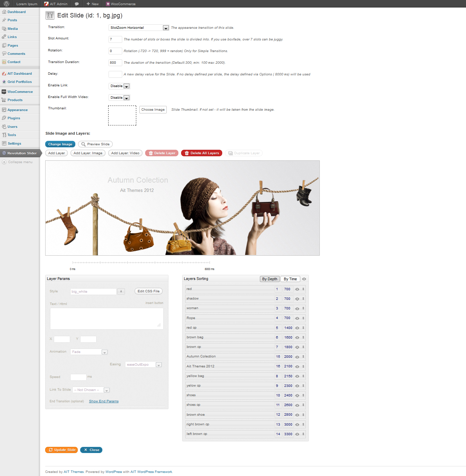Click the WordPress logo in admin bar
466x476 pixels.
click(x=6, y=4)
